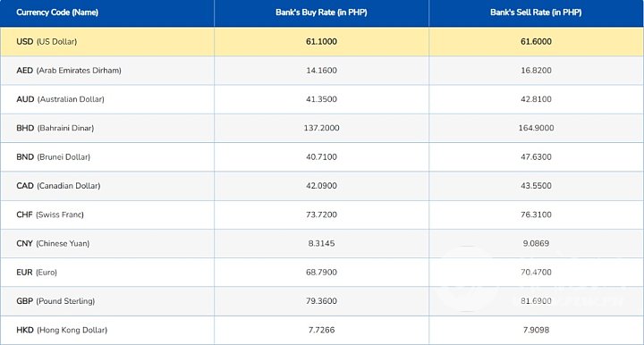Click EUR buy rate 68.7900
This screenshot has height=345, width=644.
(321, 273)
